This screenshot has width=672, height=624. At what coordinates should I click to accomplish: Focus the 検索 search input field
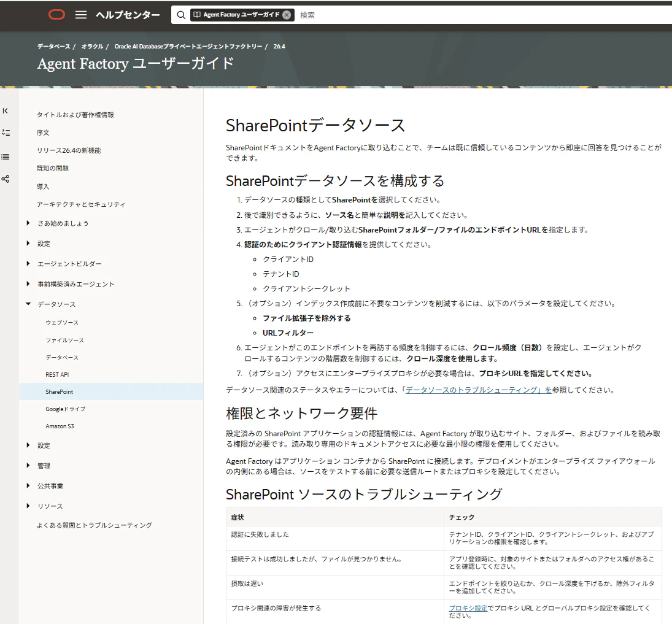484,15
